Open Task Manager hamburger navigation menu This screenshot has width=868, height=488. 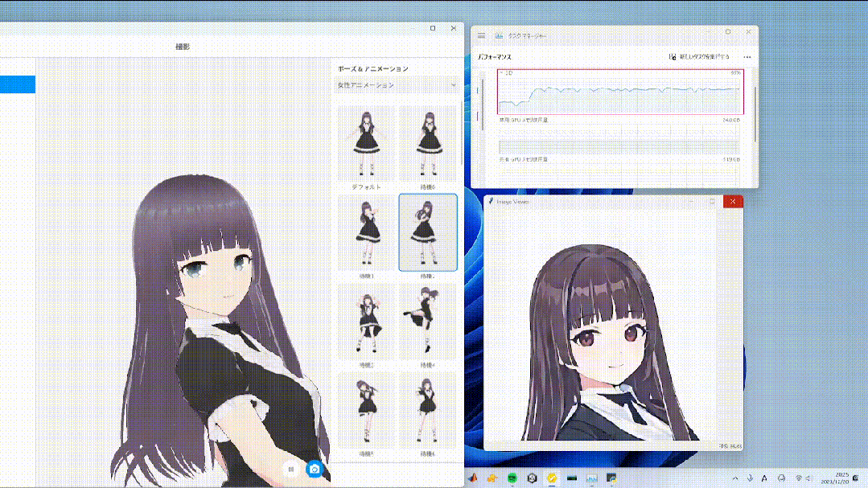(482, 36)
